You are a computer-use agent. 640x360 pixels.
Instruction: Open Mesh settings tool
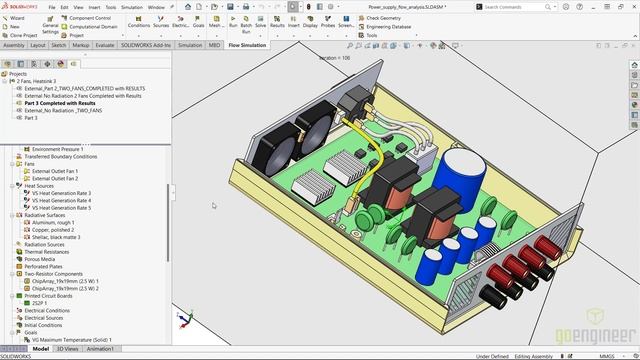[x=215, y=22]
